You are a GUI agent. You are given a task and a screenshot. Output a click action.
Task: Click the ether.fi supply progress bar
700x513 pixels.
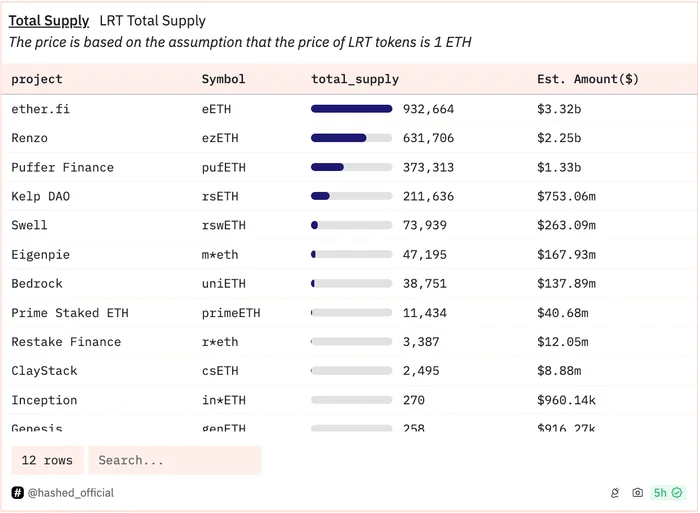pyautogui.click(x=351, y=109)
